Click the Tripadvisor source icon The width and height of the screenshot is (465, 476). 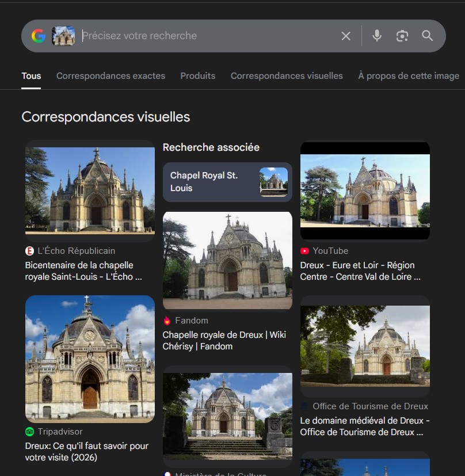pyautogui.click(x=29, y=432)
